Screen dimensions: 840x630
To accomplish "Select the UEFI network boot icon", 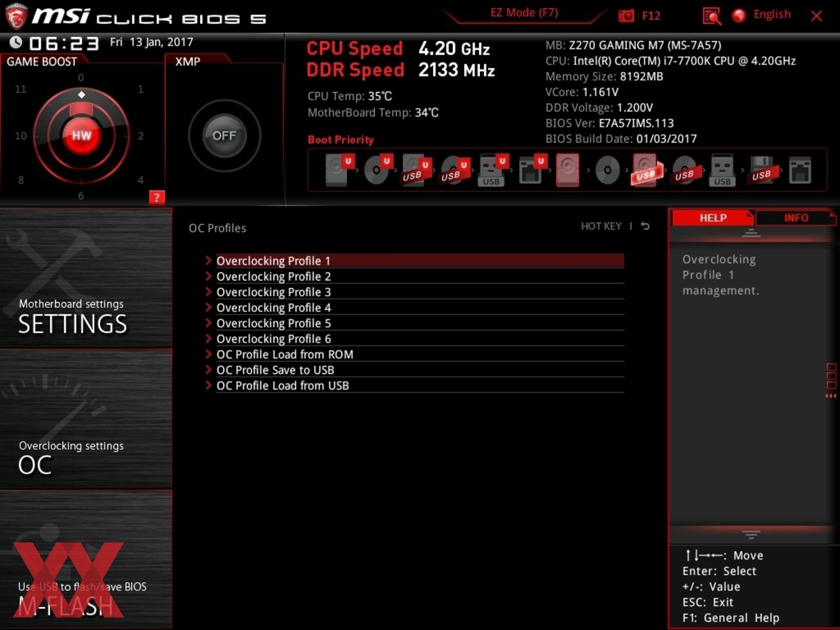I will pos(532,170).
